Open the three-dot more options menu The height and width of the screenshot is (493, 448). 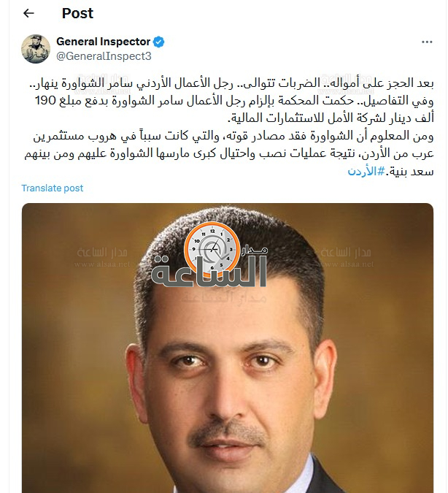(x=427, y=42)
